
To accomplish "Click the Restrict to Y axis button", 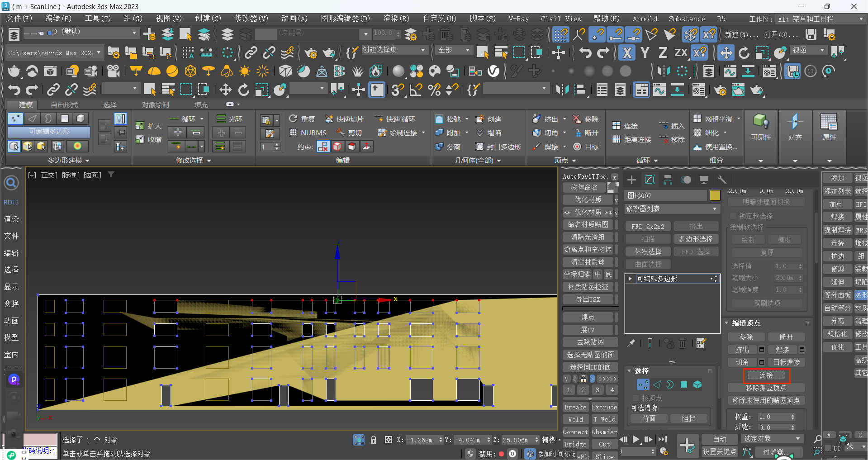I will 645,52.
